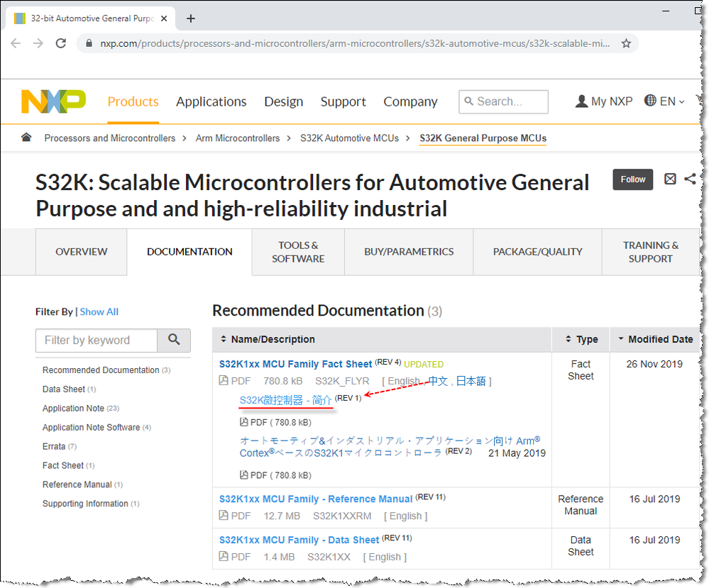The height and width of the screenshot is (588, 709).
Task: Click the My NXP account icon
Action: point(582,101)
